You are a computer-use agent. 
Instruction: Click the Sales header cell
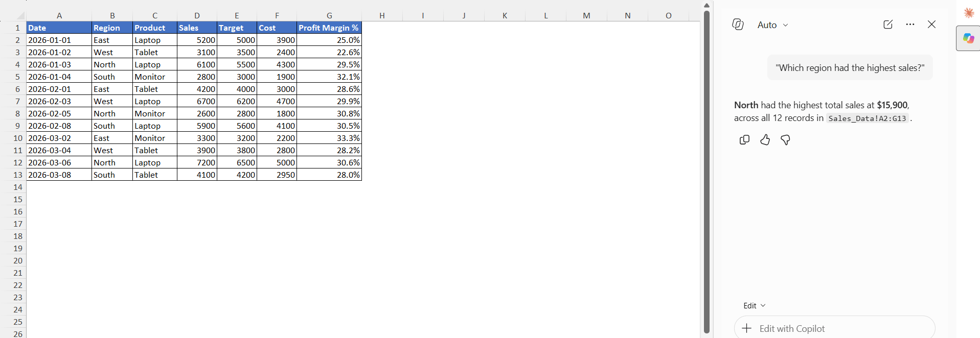197,28
